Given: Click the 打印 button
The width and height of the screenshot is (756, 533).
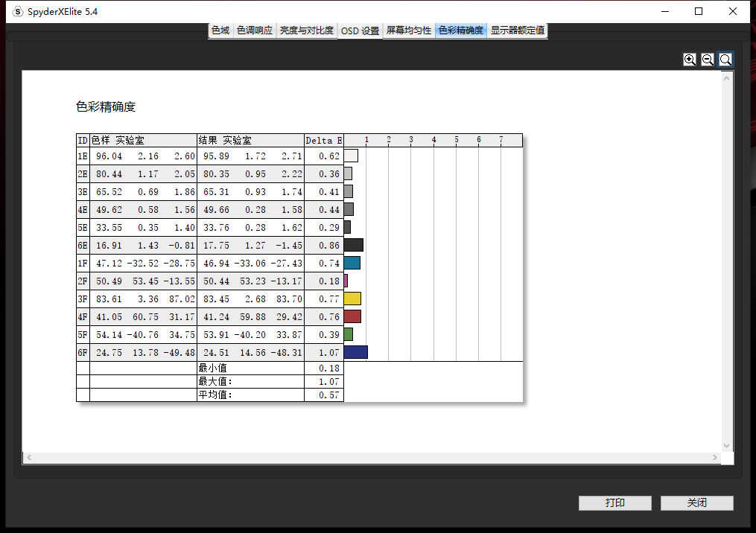Looking at the screenshot, I should [615, 502].
